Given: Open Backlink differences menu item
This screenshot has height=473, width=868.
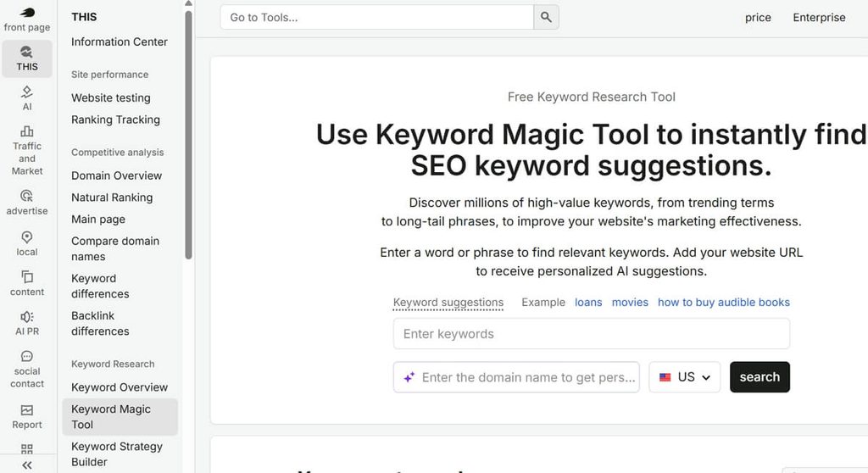Looking at the screenshot, I should coord(100,324).
